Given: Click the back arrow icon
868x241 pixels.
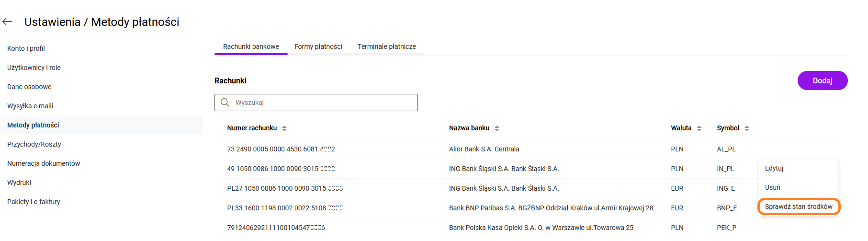Looking at the screenshot, I should (7, 22).
